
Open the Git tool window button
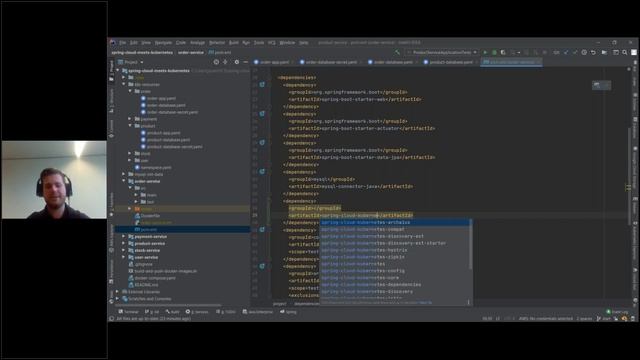click(x=152, y=312)
